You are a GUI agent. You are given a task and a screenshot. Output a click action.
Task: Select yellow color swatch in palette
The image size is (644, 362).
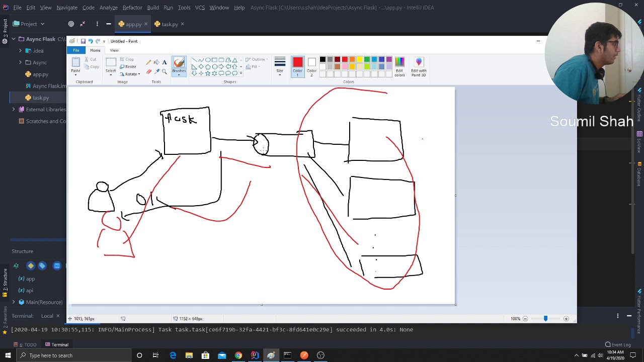359,60
